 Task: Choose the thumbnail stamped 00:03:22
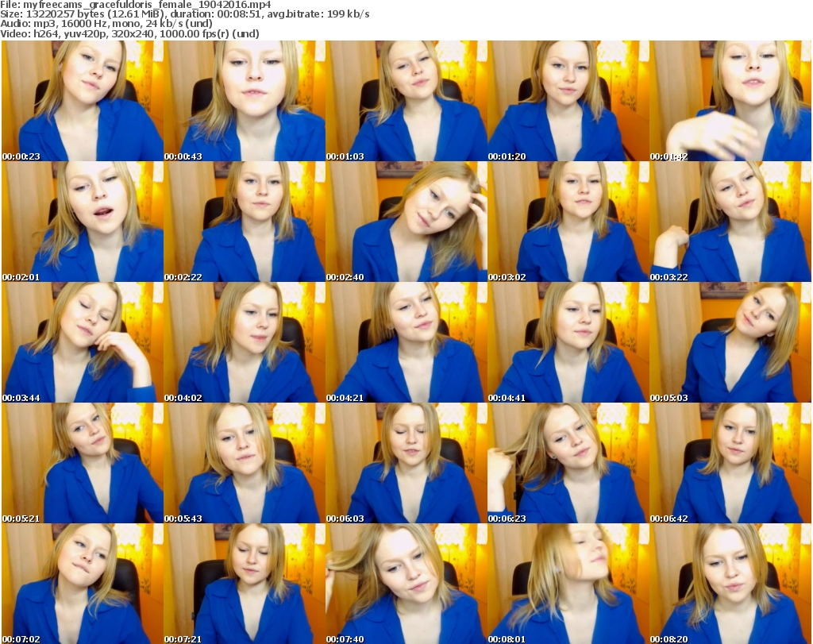730,222
